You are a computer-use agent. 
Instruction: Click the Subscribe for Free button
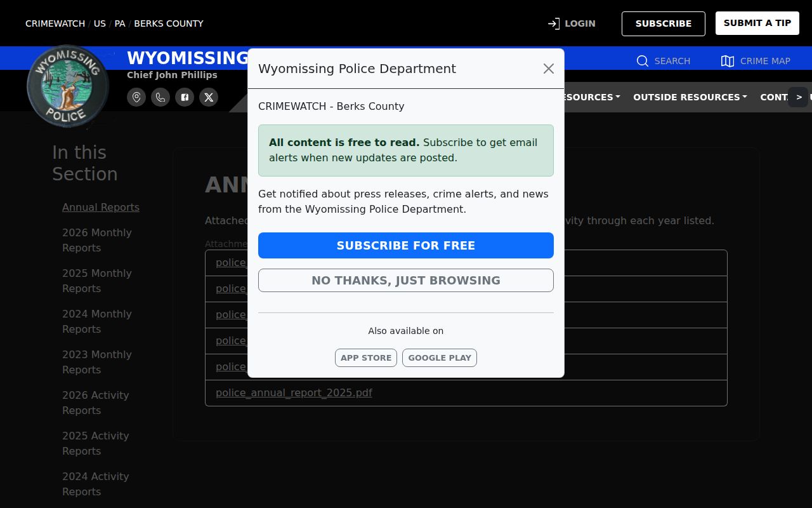click(x=406, y=245)
